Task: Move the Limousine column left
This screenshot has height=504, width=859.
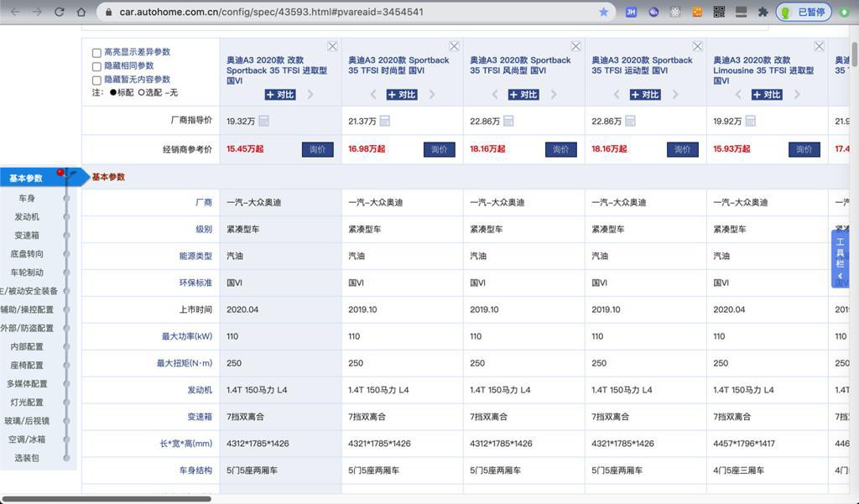Action: 738,95
